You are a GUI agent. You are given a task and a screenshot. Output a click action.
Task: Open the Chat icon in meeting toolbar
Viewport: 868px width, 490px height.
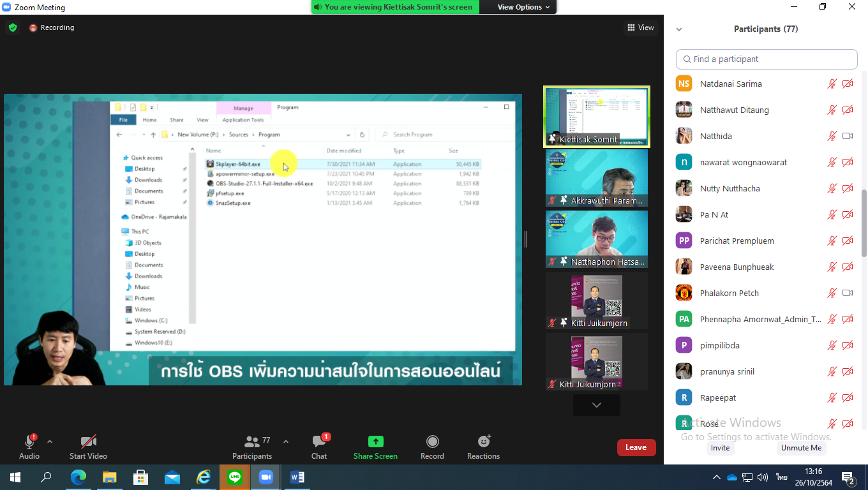point(319,442)
